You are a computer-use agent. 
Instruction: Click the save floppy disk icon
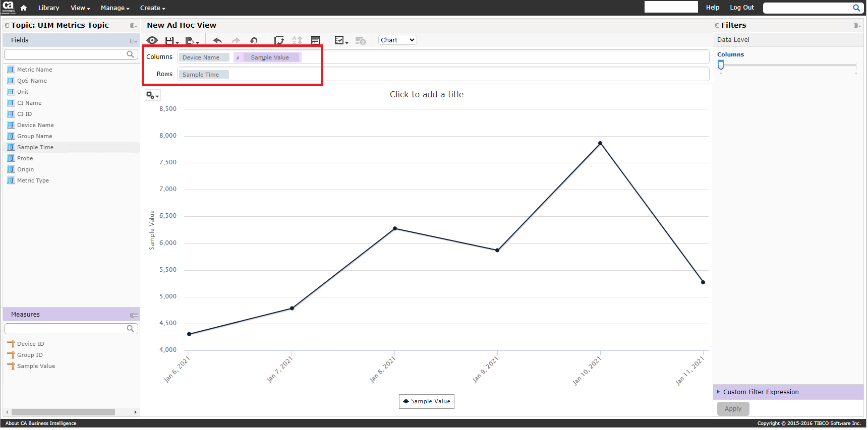coord(170,40)
